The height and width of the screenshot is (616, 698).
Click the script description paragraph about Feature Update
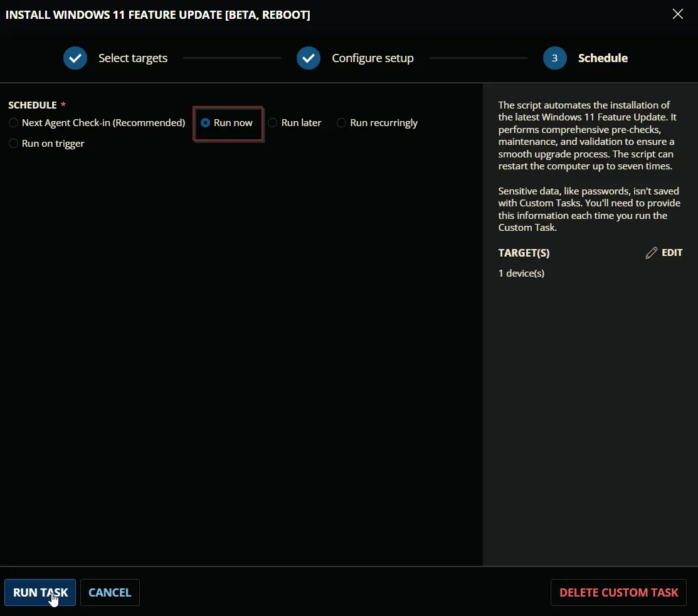[x=587, y=135]
